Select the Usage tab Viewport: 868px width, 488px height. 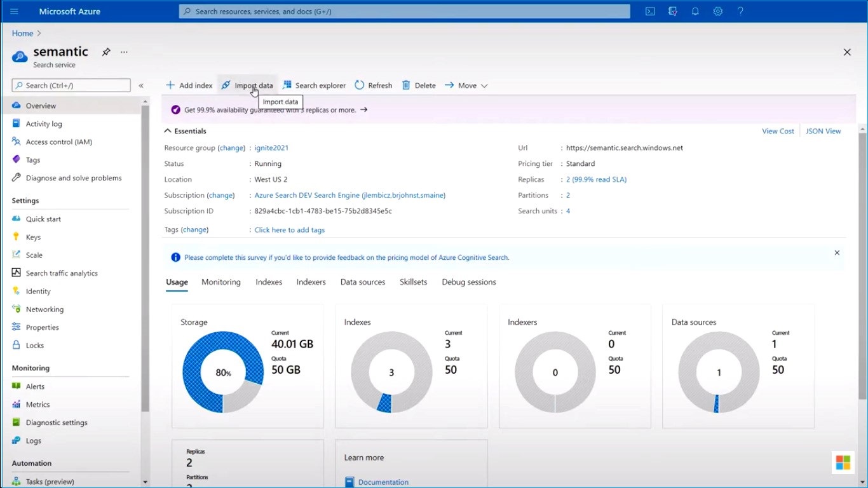(177, 282)
